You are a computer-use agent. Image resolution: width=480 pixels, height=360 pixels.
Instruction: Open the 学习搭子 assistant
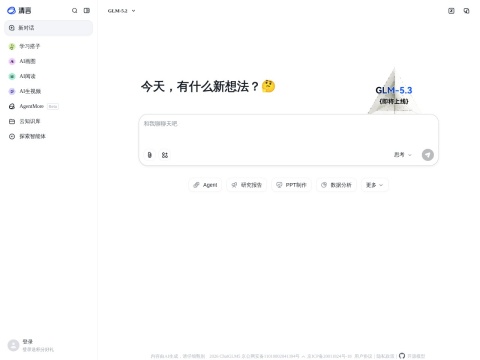click(48, 46)
